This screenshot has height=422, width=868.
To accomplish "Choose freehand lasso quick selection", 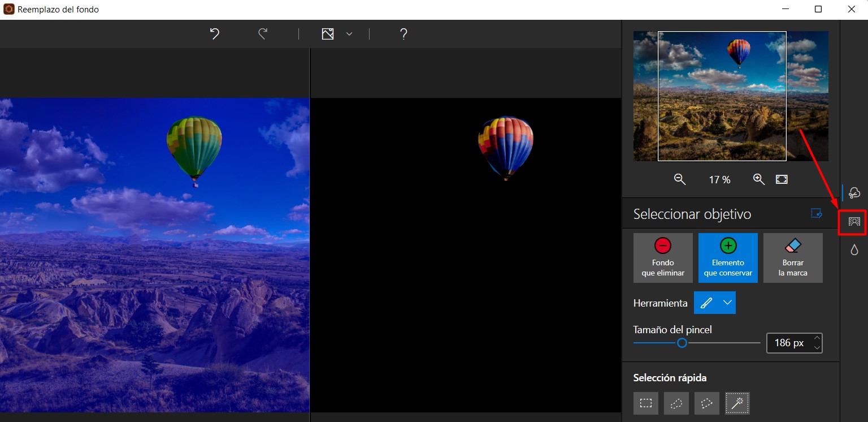I will (676, 403).
